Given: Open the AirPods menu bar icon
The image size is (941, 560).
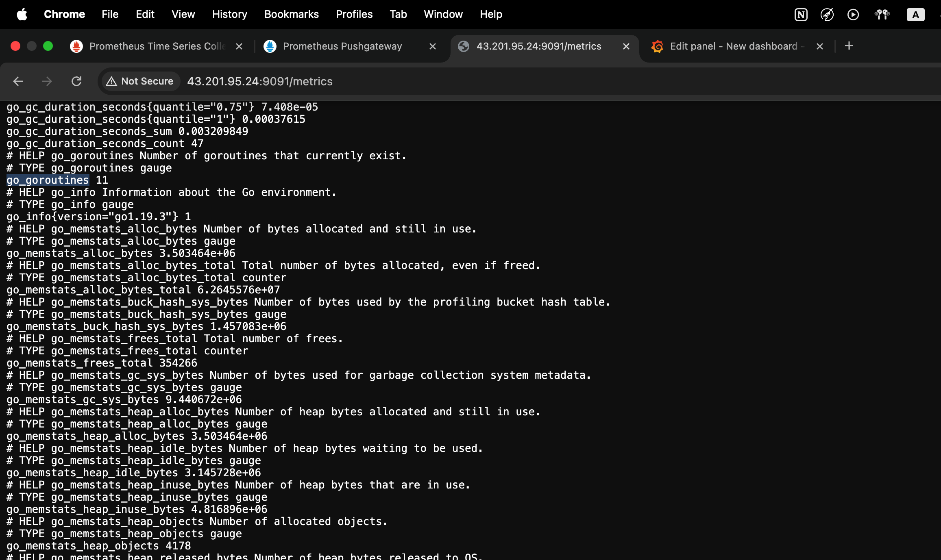Looking at the screenshot, I should pos(882,15).
